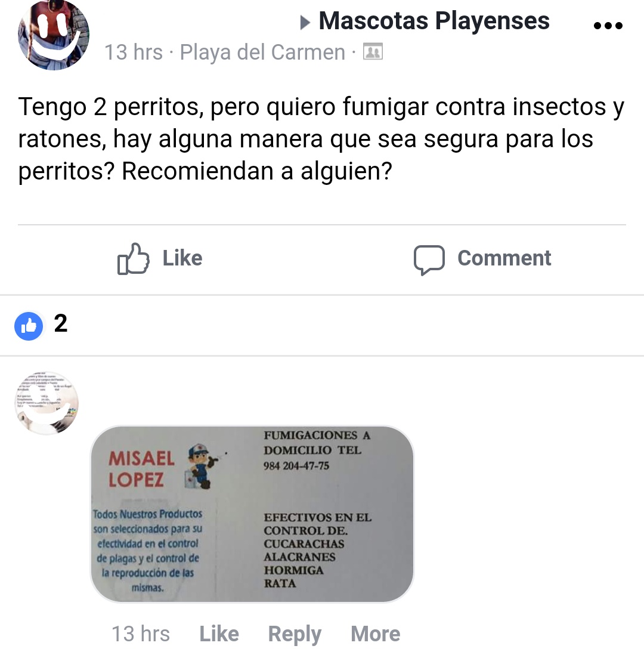Open the commenter's profile picture
Screen dimensions: 644x655
coord(47,403)
